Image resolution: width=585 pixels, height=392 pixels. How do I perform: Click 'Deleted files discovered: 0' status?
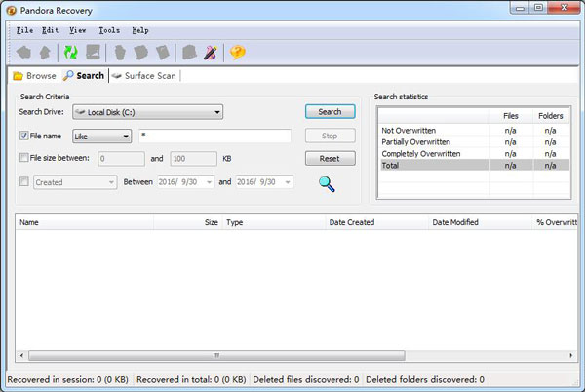(x=306, y=379)
